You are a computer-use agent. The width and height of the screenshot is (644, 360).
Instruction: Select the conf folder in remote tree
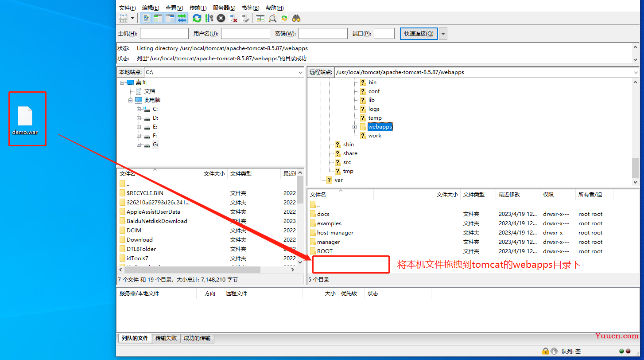374,91
